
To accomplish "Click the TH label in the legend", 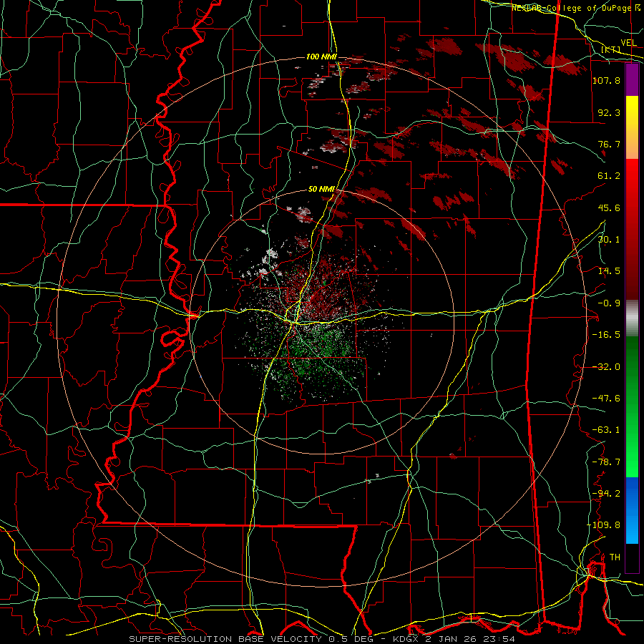I will pos(615,557).
